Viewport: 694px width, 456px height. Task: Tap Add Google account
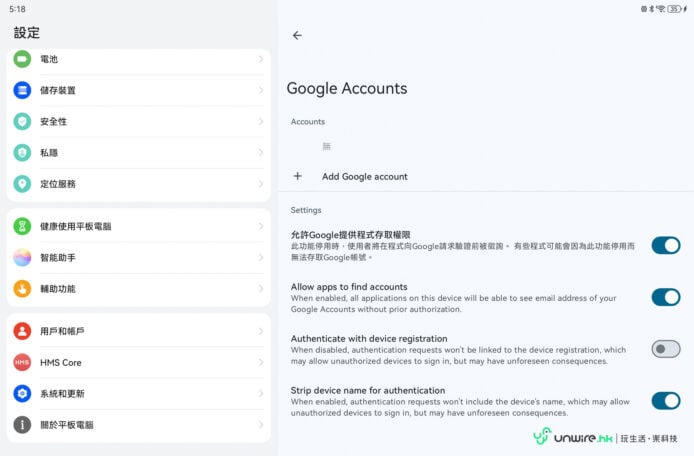[364, 177]
